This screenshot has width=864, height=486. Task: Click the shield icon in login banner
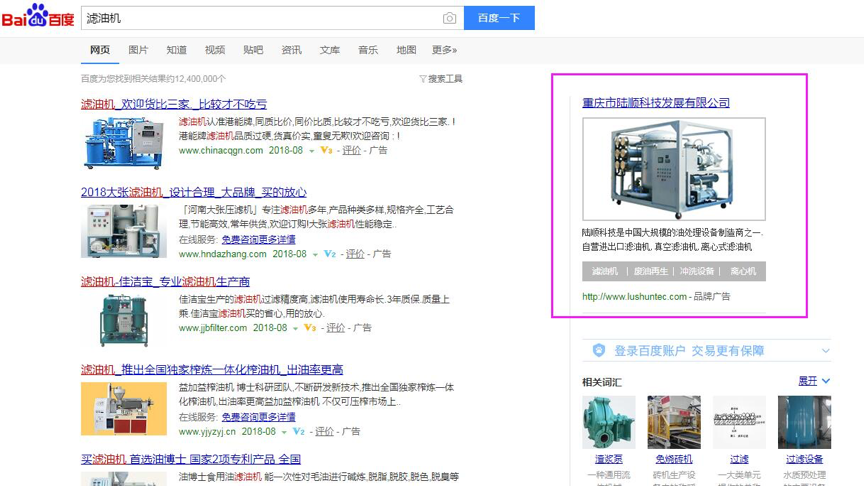pos(599,351)
